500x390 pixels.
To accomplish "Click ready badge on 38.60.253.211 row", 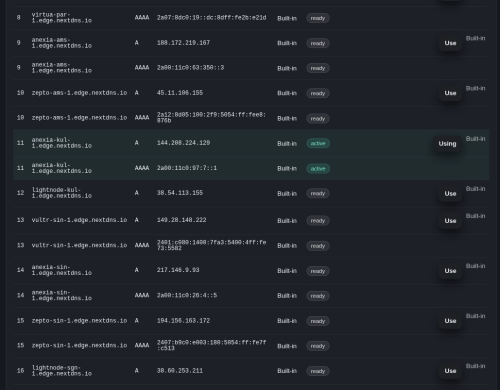I will point(318,371).
